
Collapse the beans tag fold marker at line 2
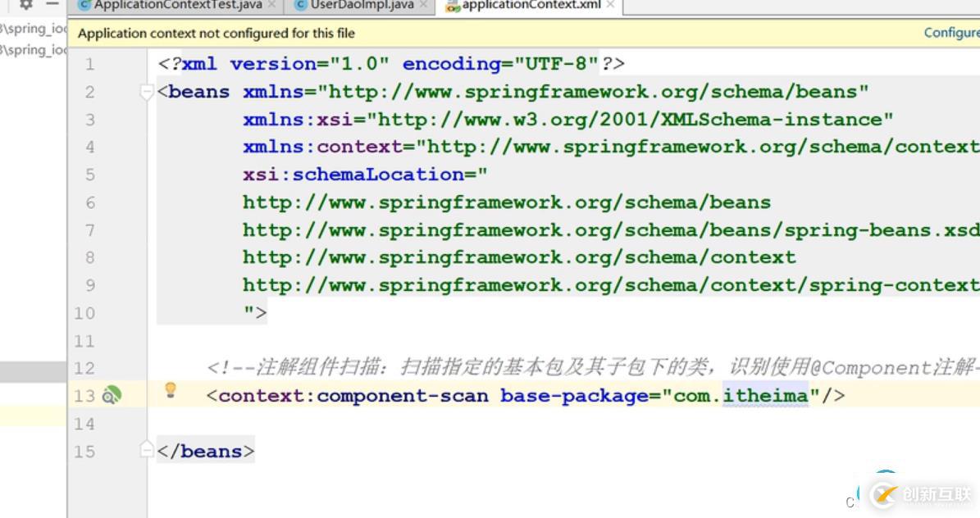pyautogui.click(x=147, y=93)
